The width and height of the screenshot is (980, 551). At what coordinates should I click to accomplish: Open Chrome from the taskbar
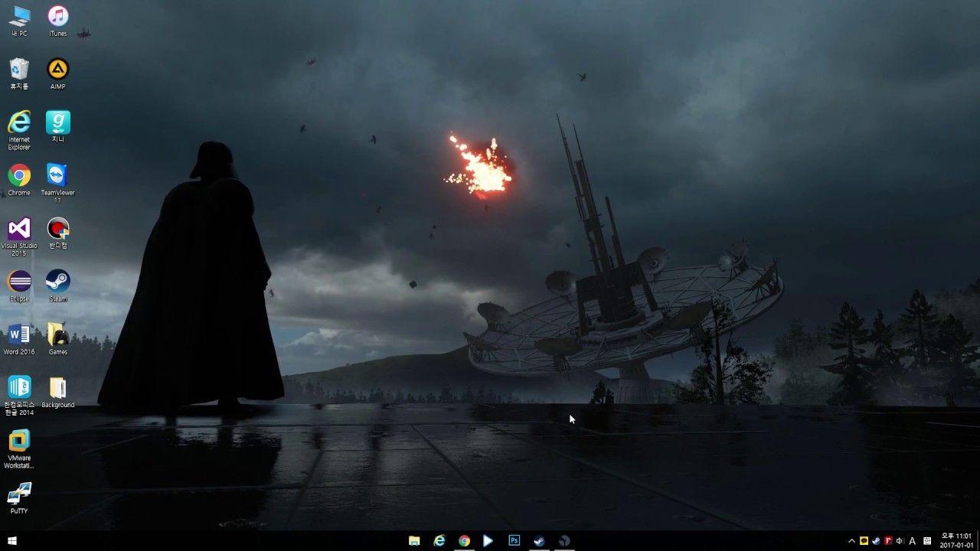click(x=464, y=540)
